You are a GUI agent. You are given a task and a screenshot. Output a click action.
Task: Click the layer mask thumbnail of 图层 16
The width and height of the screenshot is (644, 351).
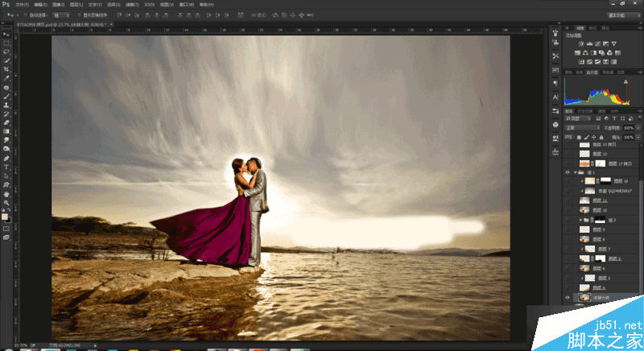pos(606,181)
